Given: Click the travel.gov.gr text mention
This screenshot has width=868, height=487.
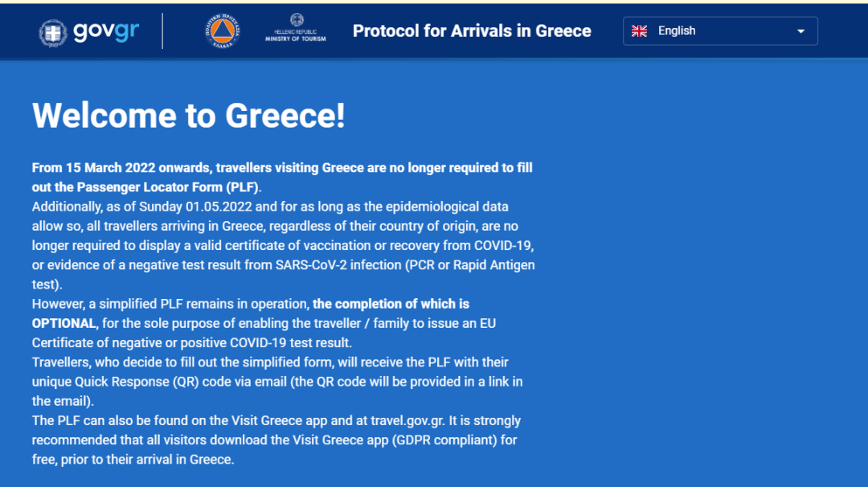Looking at the screenshot, I should point(407,420).
